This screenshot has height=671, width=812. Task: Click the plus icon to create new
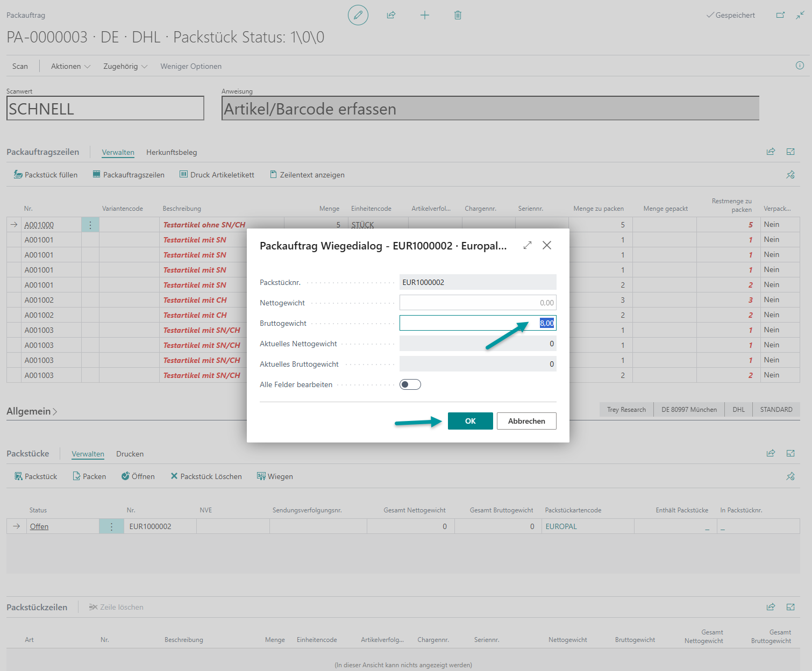click(x=425, y=15)
